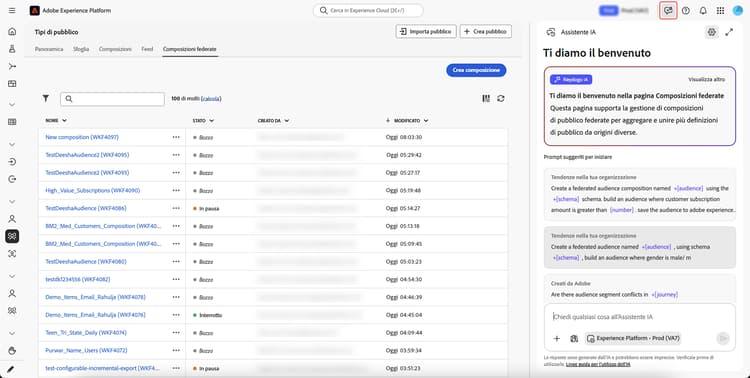This screenshot has width=750, height=378.
Task: Click the Crea pubblico button
Action: pyautogui.click(x=486, y=32)
